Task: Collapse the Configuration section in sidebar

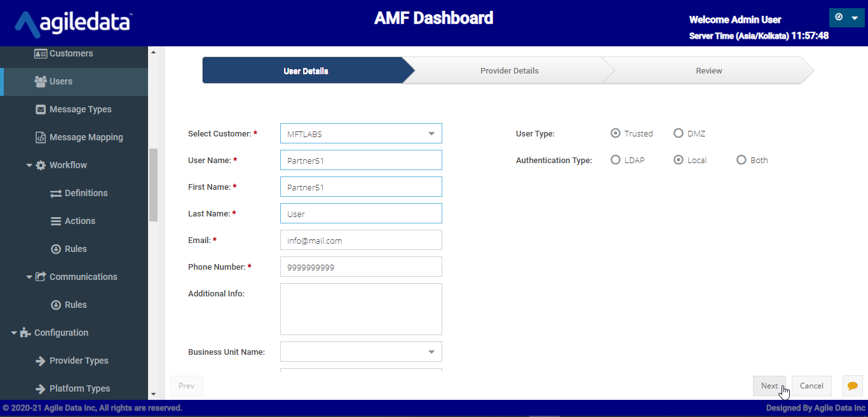Action: (14, 333)
